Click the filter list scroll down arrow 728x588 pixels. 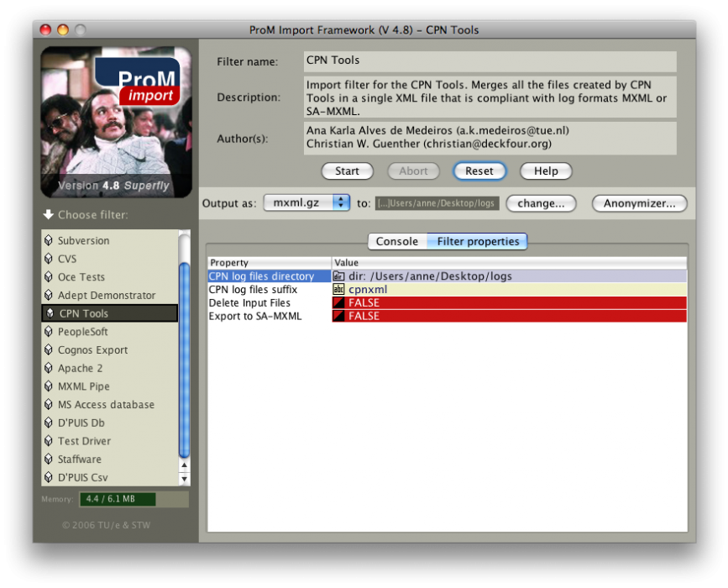(185, 478)
